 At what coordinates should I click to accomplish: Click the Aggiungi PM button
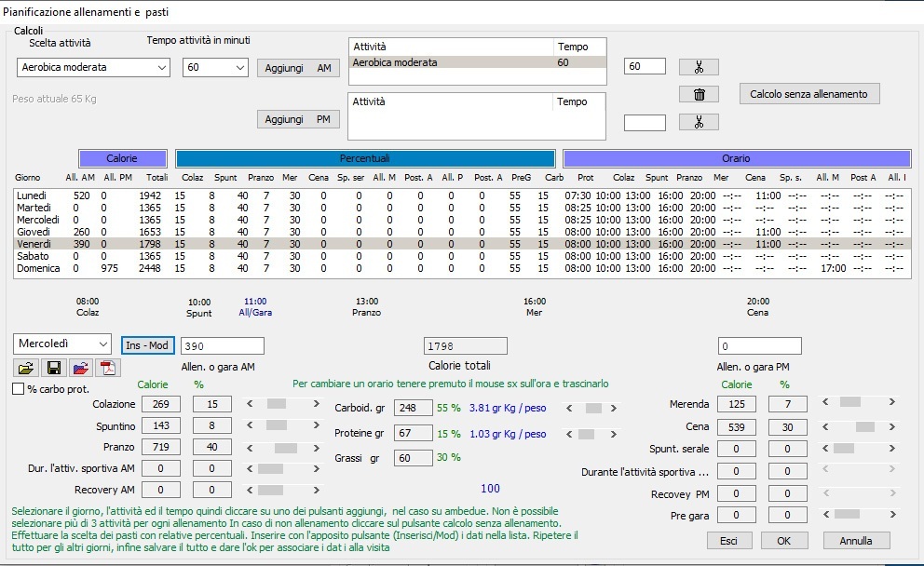(x=298, y=119)
